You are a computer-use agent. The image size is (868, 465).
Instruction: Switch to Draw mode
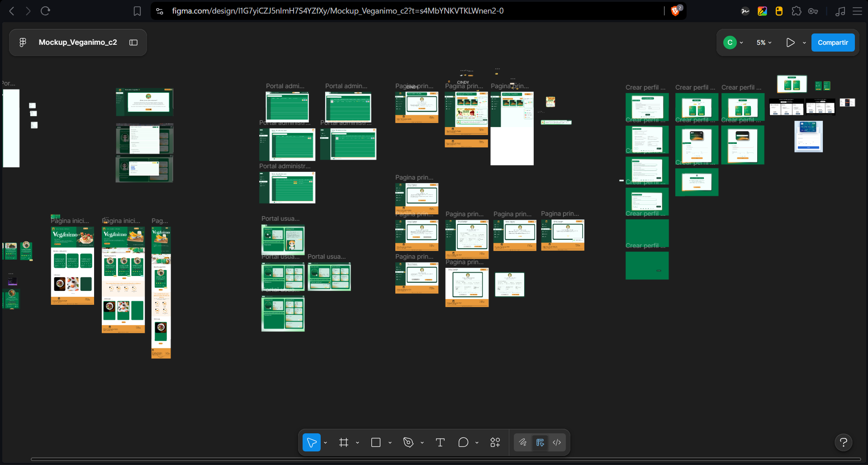click(523, 442)
